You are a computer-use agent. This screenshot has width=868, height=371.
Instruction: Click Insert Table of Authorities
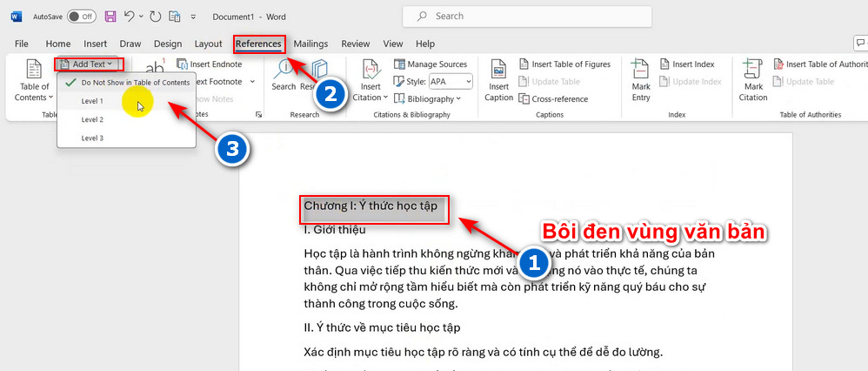coord(820,64)
